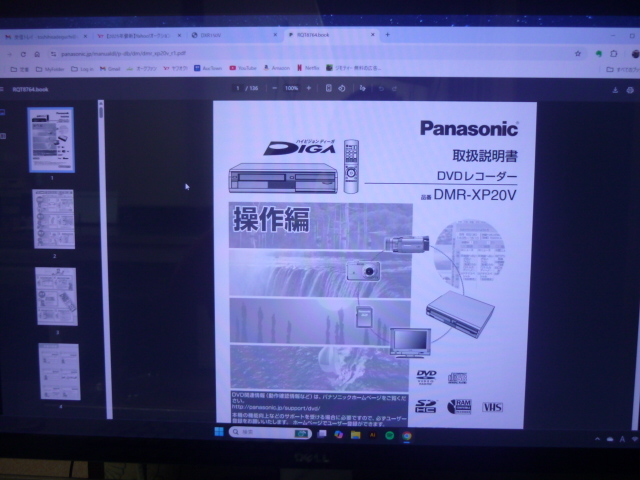Go to Chrome home page
640x480 pixels.
[x=37, y=54]
